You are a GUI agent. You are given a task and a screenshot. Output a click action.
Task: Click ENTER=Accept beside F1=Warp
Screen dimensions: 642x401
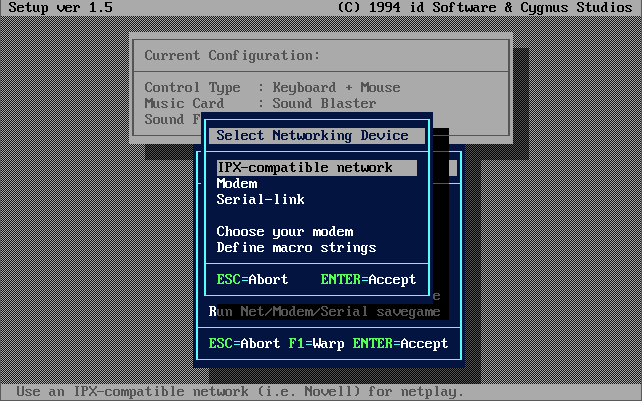pos(400,344)
